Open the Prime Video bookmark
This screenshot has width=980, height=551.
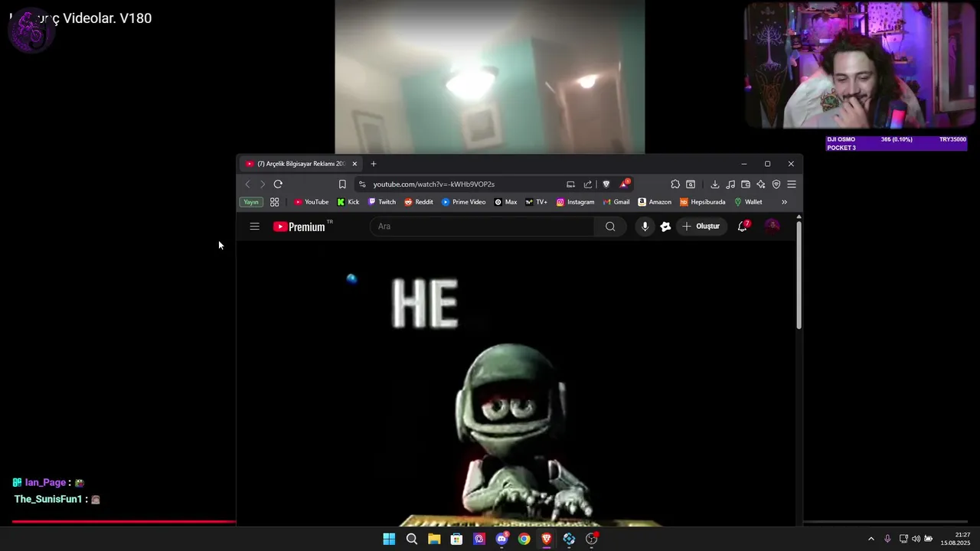pyautogui.click(x=464, y=202)
